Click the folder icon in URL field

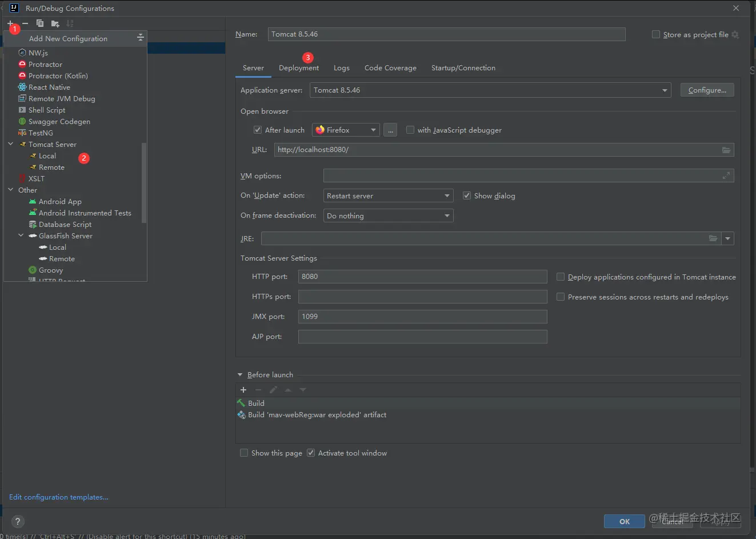pyautogui.click(x=726, y=150)
